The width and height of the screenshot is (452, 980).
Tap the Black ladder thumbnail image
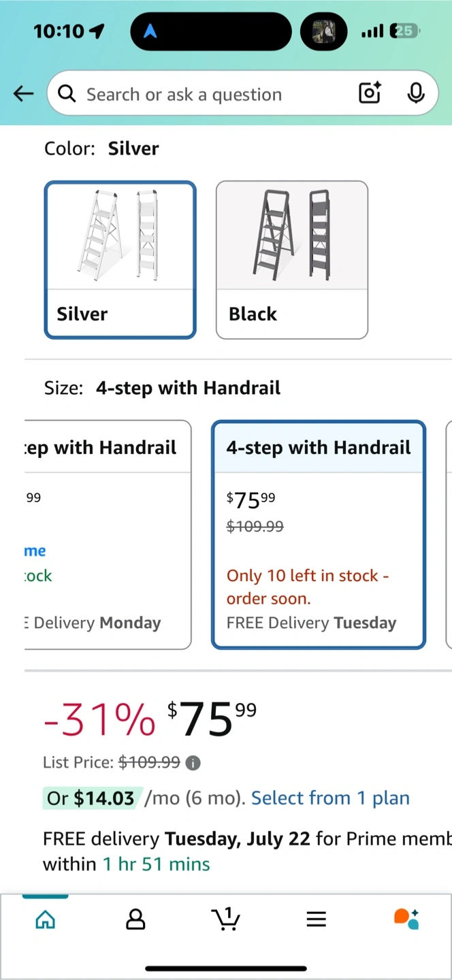coord(292,235)
